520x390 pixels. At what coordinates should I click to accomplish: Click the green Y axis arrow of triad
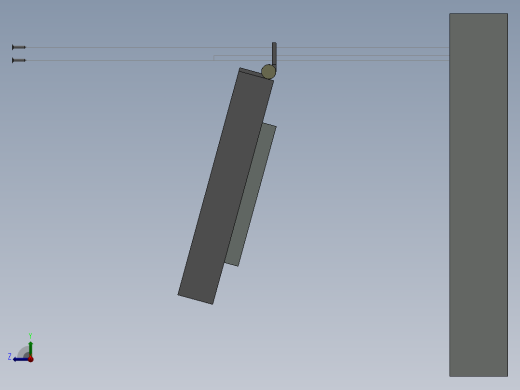pos(31,348)
